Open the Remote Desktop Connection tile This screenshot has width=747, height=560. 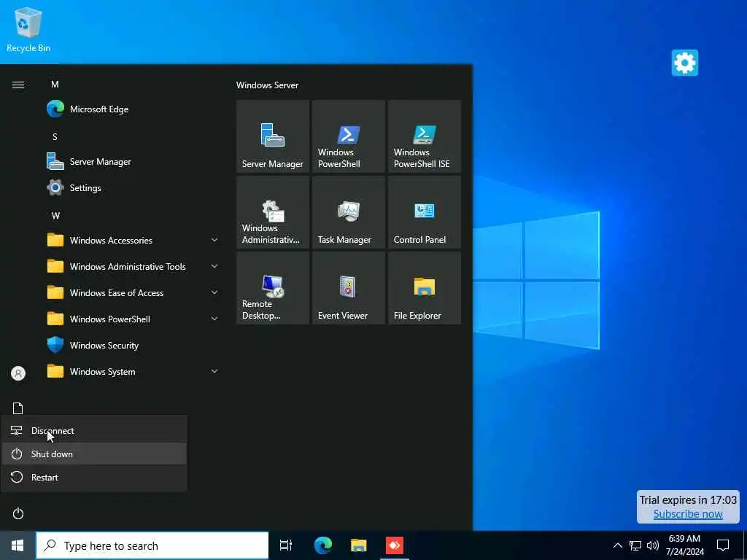point(273,287)
